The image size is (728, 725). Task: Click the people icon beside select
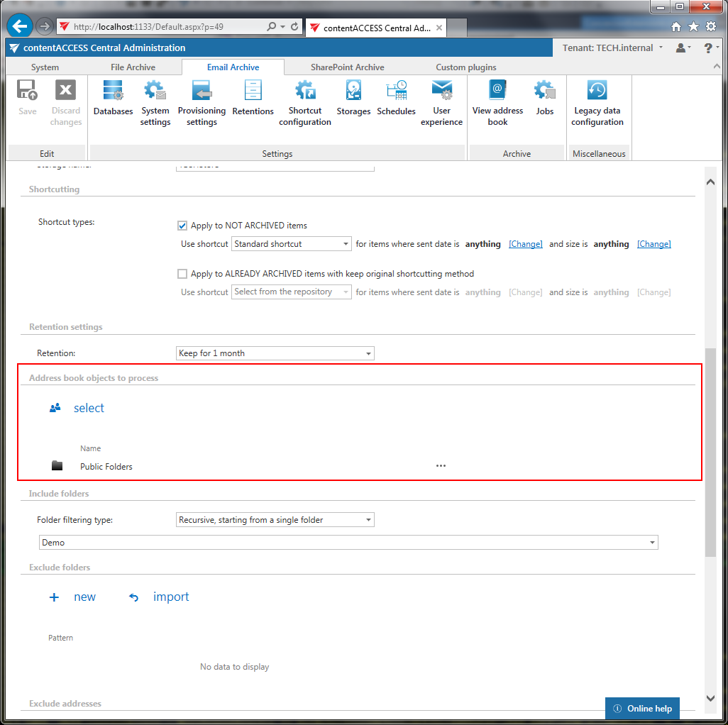55,408
